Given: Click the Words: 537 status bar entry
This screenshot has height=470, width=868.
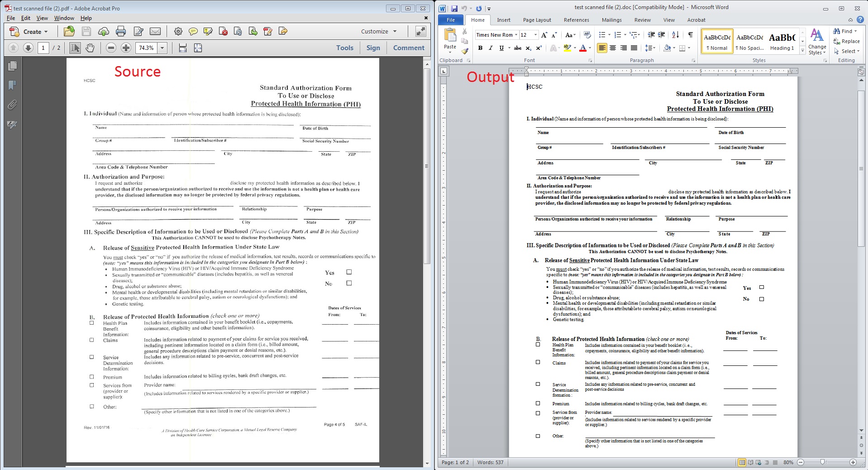Looking at the screenshot, I should [x=490, y=462].
